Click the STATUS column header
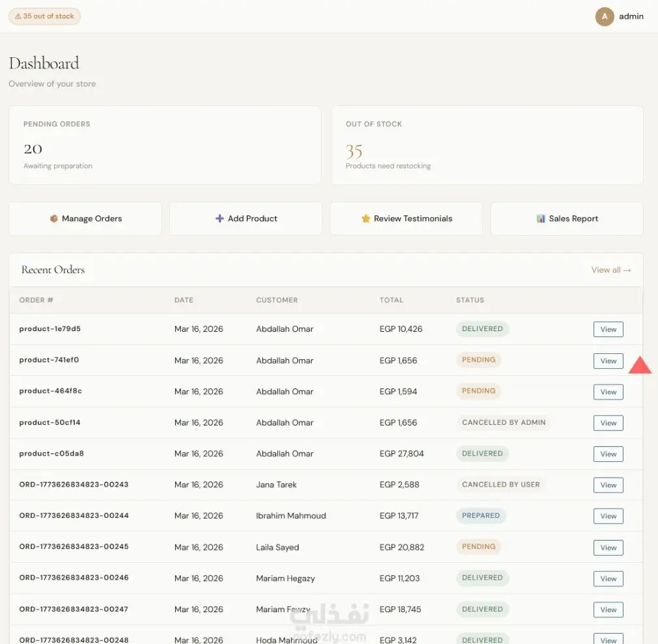The width and height of the screenshot is (658, 644). click(x=470, y=300)
